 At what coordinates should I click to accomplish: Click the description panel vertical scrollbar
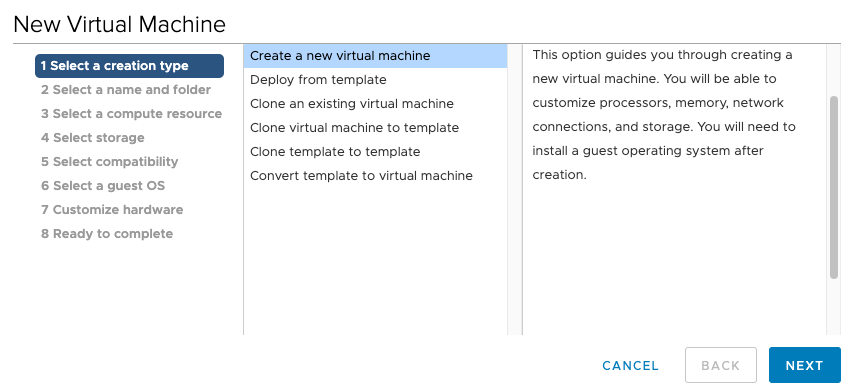click(834, 187)
